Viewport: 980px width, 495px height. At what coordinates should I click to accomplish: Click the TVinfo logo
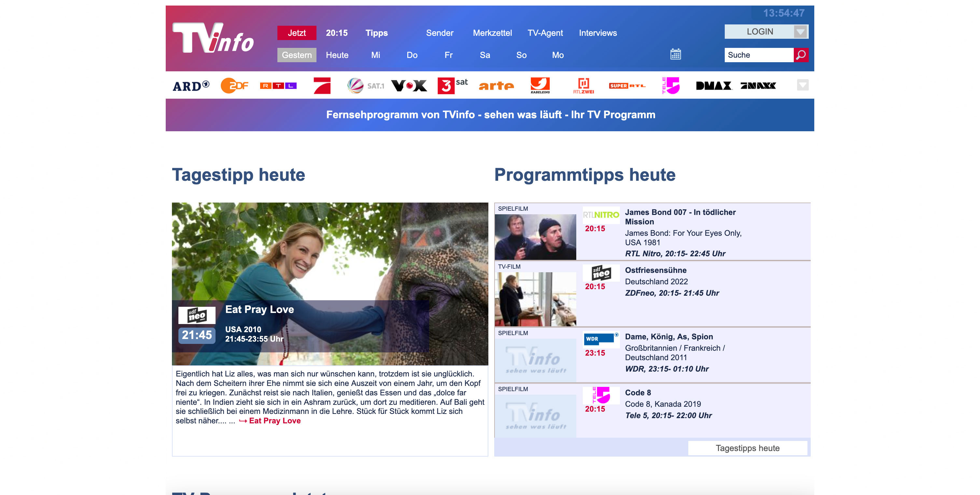(x=213, y=38)
